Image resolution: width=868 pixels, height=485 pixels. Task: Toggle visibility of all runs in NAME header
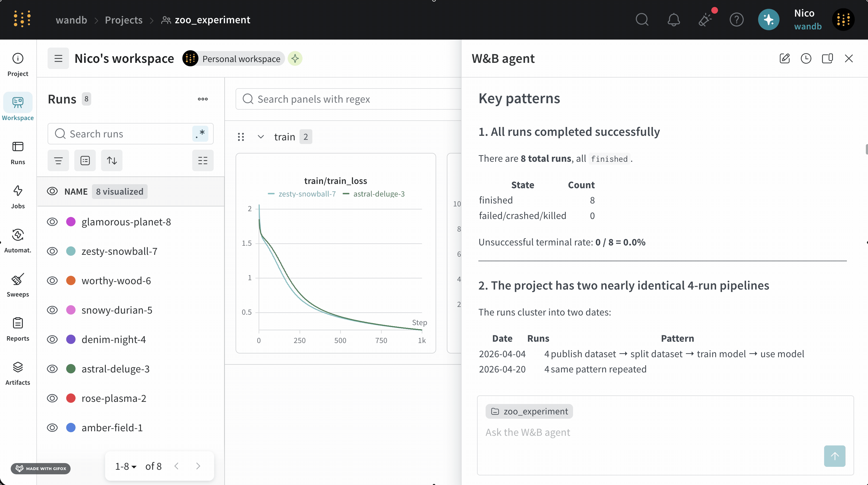click(x=52, y=191)
